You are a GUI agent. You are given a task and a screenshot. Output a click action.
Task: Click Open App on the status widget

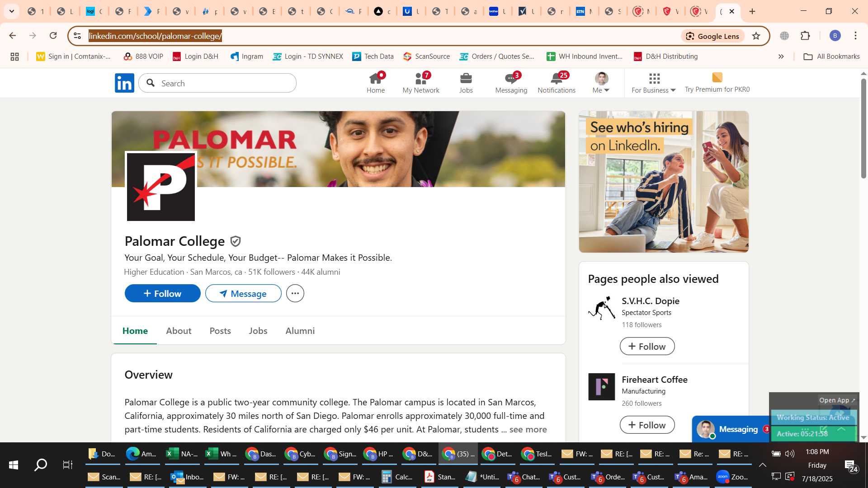pos(837,400)
